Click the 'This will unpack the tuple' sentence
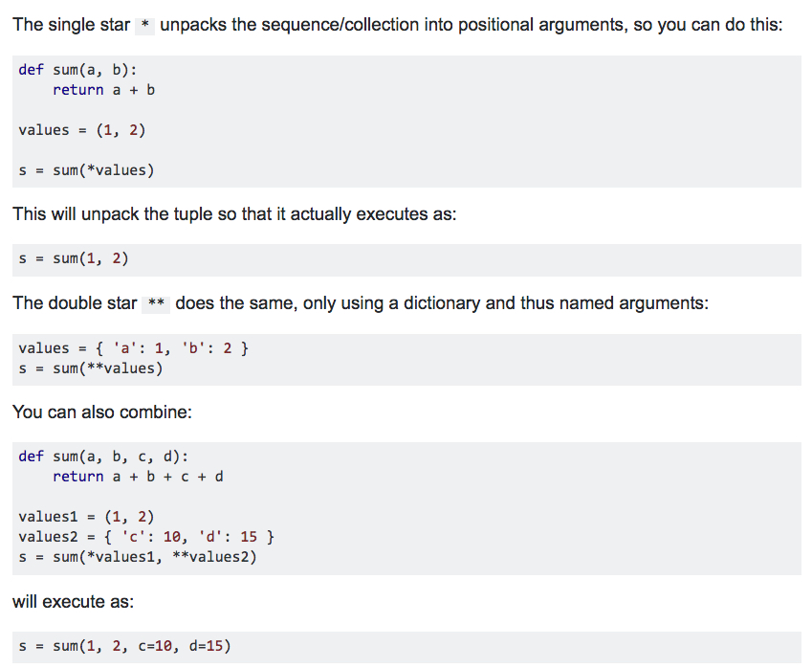Image resolution: width=812 pixels, height=668 pixels. [234, 214]
